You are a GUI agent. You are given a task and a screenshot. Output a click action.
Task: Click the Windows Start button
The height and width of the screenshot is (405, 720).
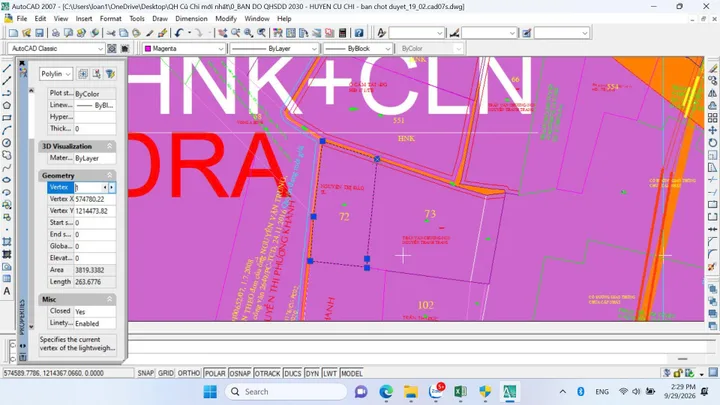pyautogui.click(x=210, y=392)
